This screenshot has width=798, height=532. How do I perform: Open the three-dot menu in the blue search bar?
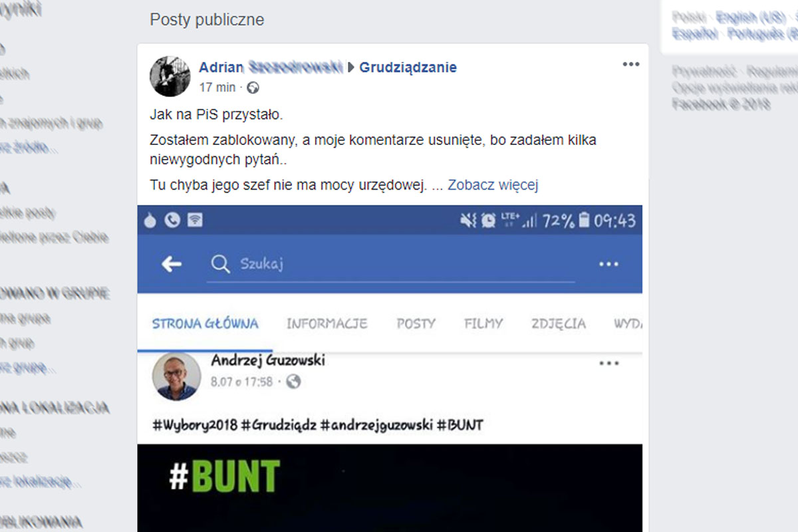point(608,264)
